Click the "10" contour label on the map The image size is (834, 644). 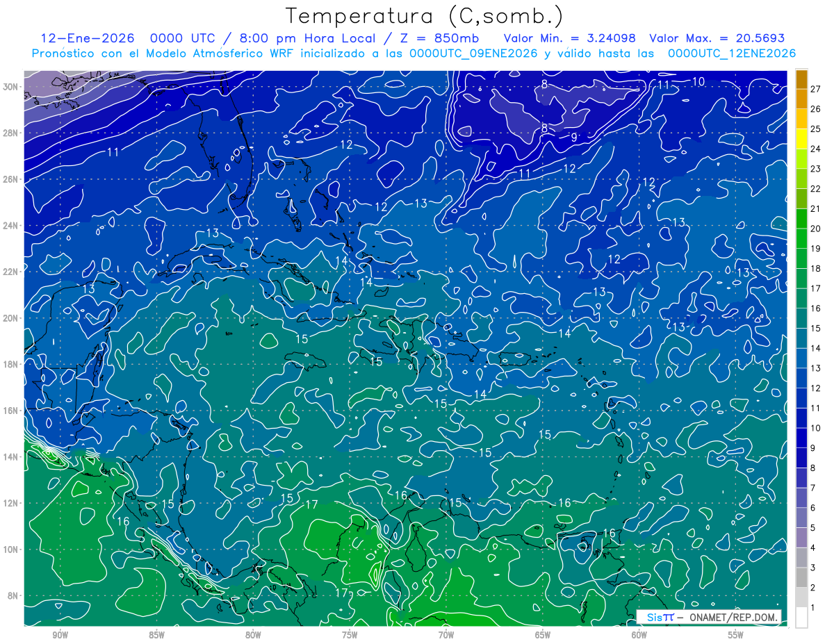pyautogui.click(x=698, y=82)
